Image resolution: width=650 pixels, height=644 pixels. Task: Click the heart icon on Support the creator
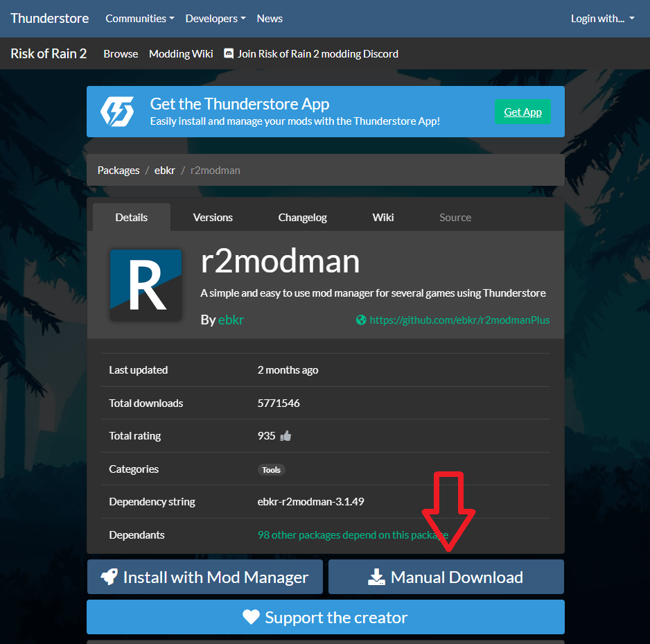[251, 618]
